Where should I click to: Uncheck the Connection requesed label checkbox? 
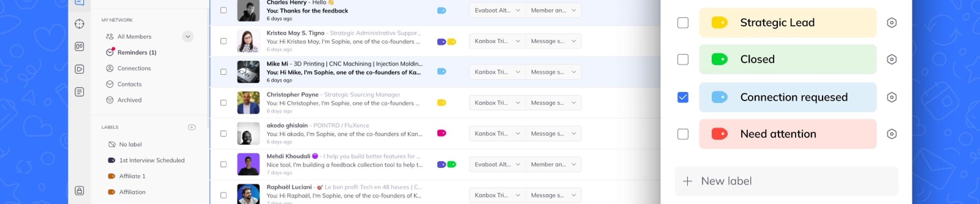click(x=683, y=97)
